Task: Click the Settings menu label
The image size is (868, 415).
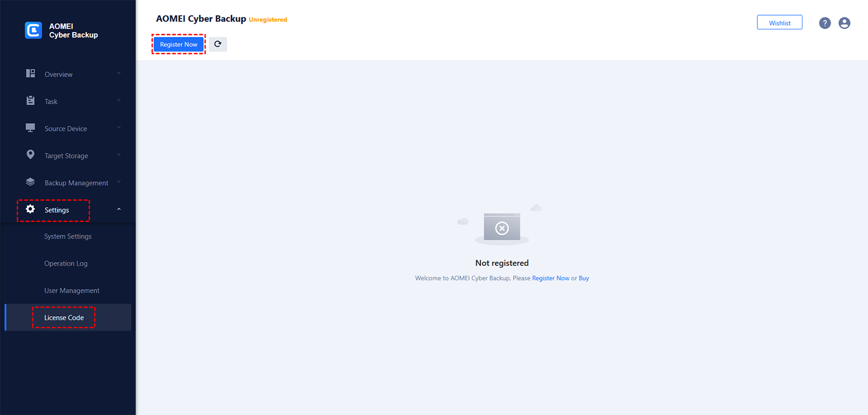Action: click(57, 210)
